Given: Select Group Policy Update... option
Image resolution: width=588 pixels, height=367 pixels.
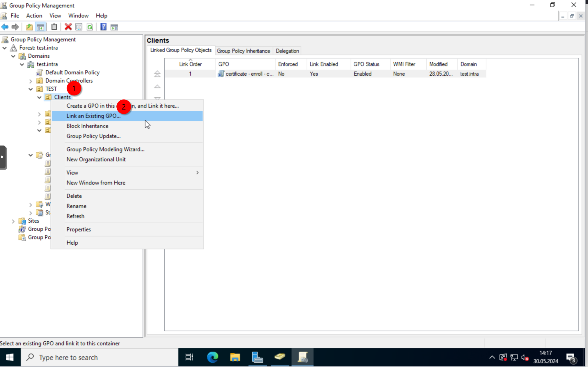Looking at the screenshot, I should point(127,136).
